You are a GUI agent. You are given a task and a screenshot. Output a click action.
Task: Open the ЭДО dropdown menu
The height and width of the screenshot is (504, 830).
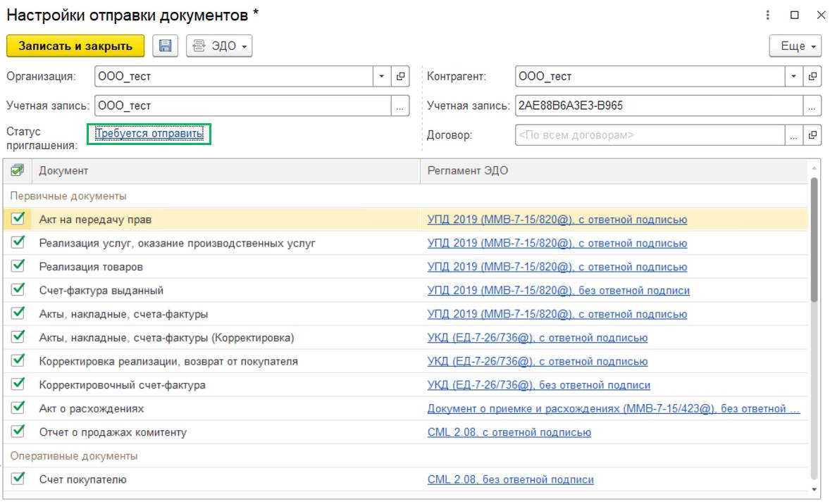coord(219,46)
